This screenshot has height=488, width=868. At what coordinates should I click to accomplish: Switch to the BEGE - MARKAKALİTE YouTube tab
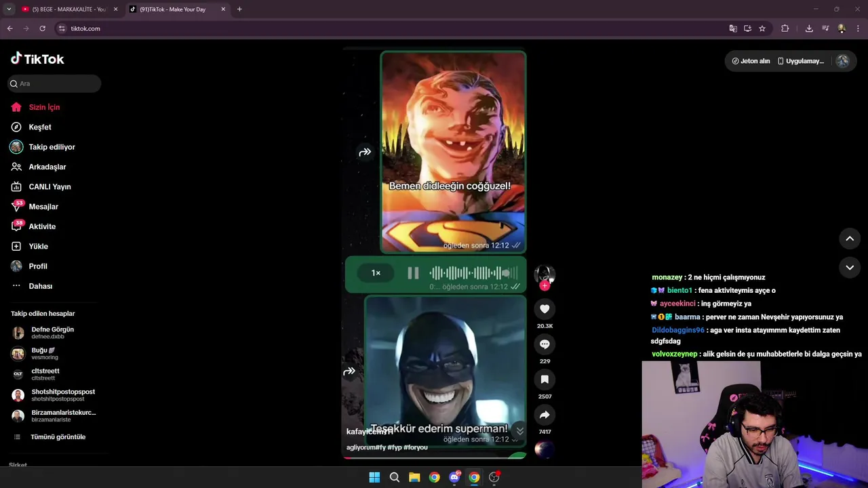click(68, 9)
